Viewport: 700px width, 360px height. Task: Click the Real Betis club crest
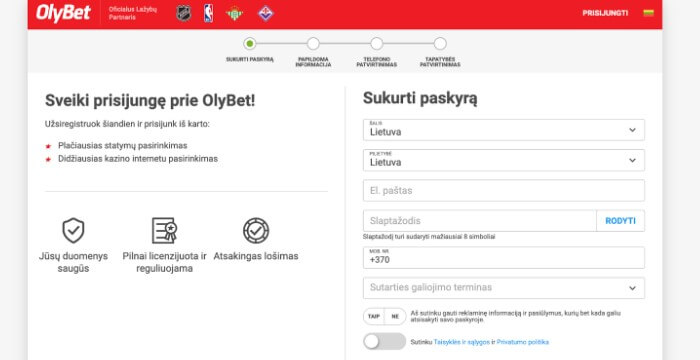pyautogui.click(x=234, y=13)
